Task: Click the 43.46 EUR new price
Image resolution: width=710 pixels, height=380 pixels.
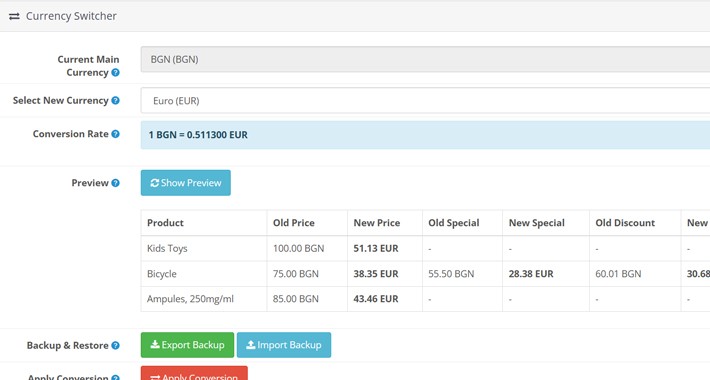Action: click(x=376, y=299)
